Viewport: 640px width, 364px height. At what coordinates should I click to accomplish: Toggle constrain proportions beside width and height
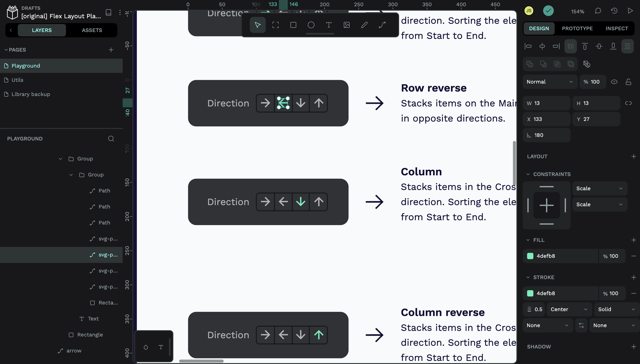[628, 103]
